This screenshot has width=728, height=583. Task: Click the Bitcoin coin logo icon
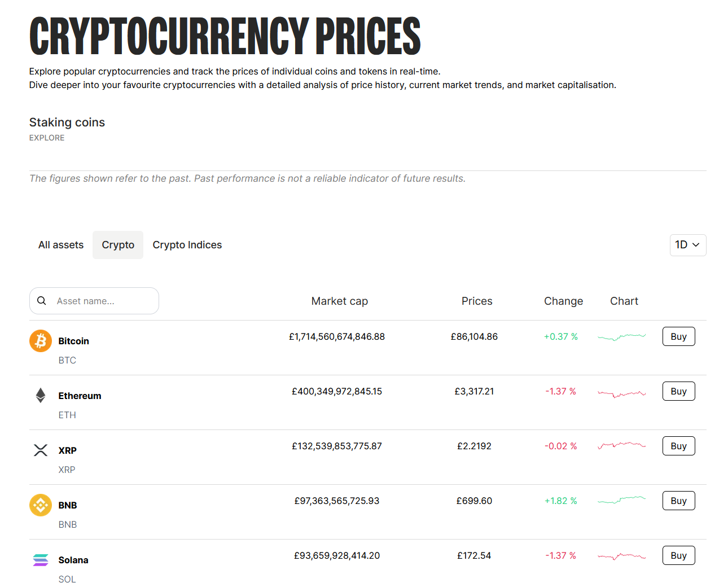pos(41,341)
